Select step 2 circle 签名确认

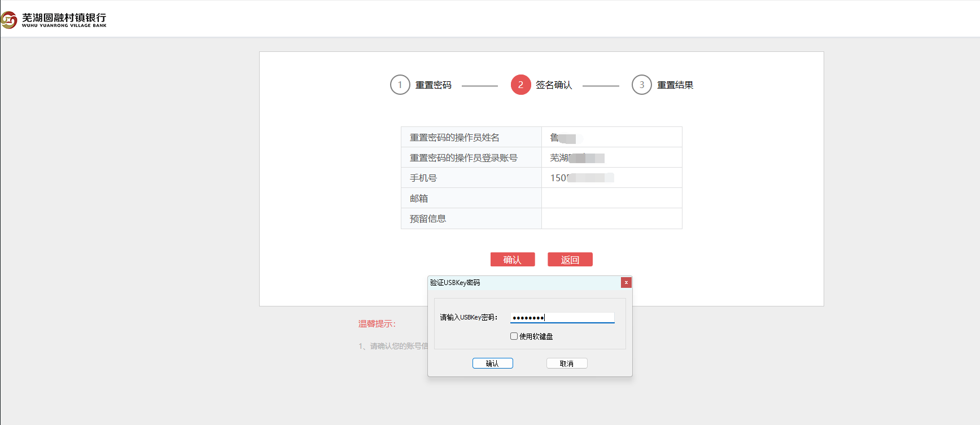pyautogui.click(x=520, y=85)
